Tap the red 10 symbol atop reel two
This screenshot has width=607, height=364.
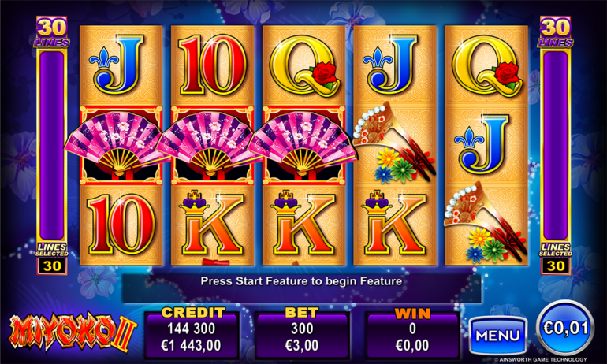tap(212, 65)
